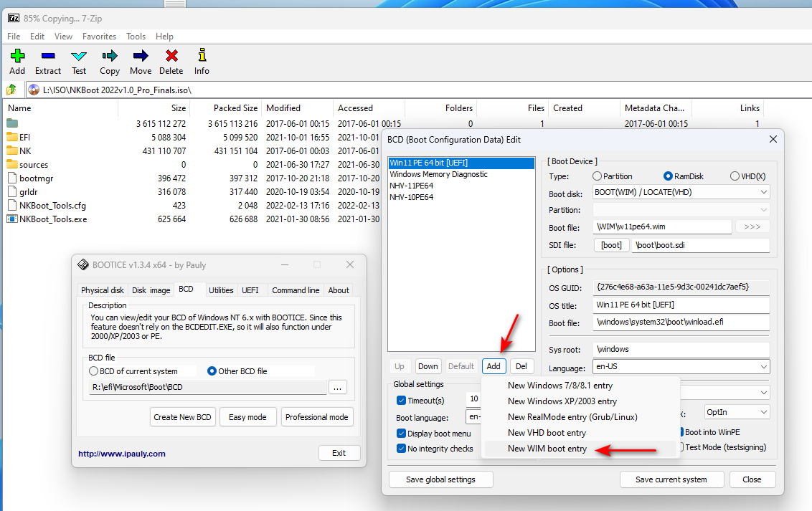The height and width of the screenshot is (511, 812).
Task: Close the BCD Edit dialog
Action: coord(773,139)
